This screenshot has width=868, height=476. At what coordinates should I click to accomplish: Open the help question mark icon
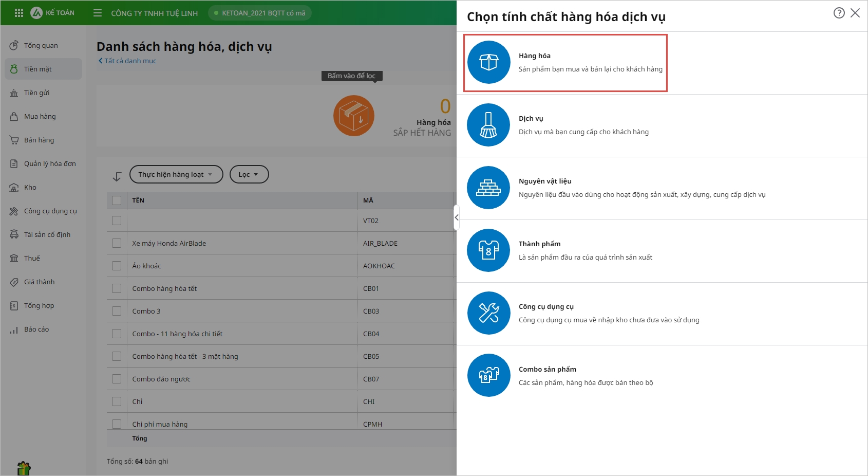pos(839,13)
